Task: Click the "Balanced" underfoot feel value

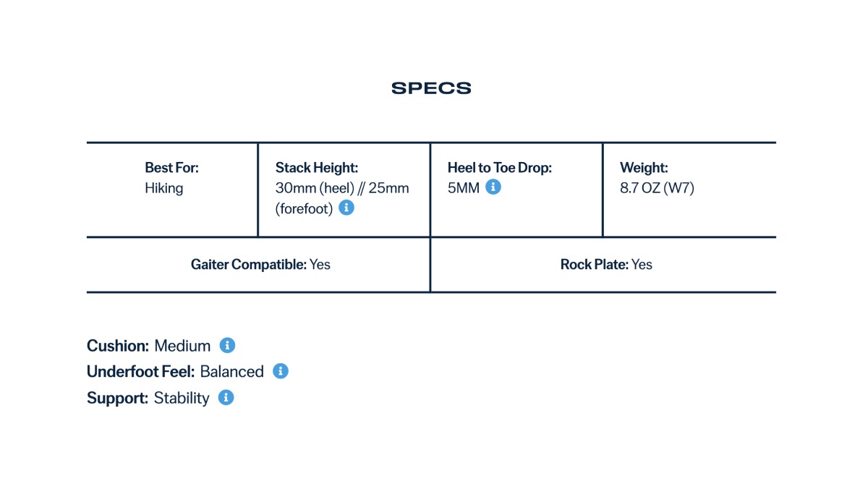Action: coord(231,372)
